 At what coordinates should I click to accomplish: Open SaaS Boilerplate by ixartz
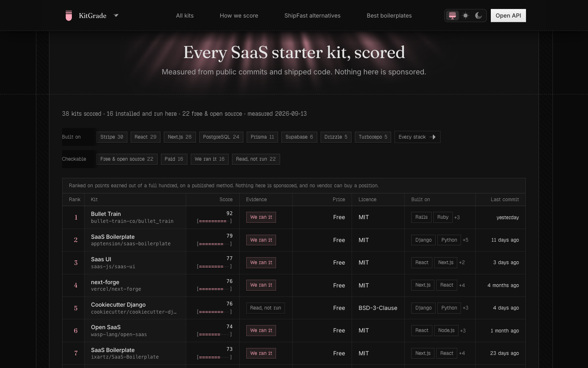[113, 350]
